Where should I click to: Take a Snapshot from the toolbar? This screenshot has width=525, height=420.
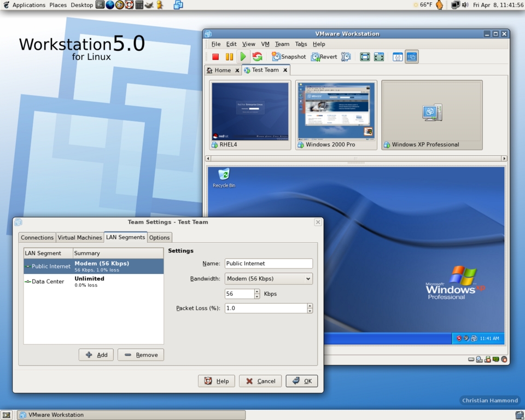(289, 56)
